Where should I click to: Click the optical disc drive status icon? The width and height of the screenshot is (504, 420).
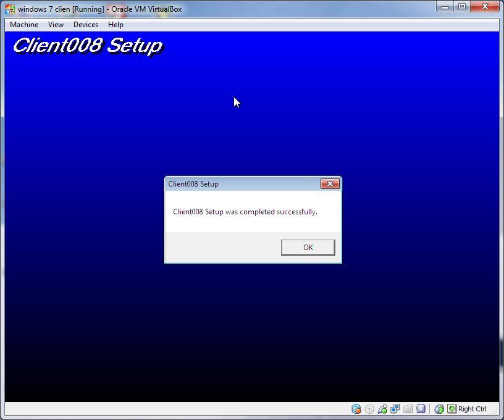click(369, 409)
